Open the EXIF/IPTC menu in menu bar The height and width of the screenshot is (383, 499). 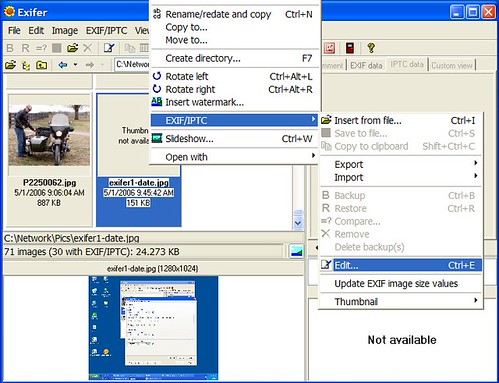(x=106, y=30)
